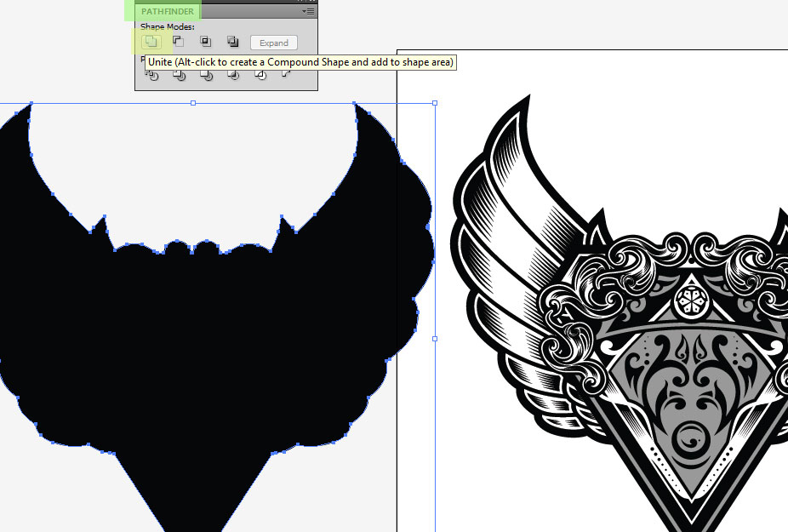This screenshot has width=788, height=532.
Task: Click the Expand button
Action: 272,43
